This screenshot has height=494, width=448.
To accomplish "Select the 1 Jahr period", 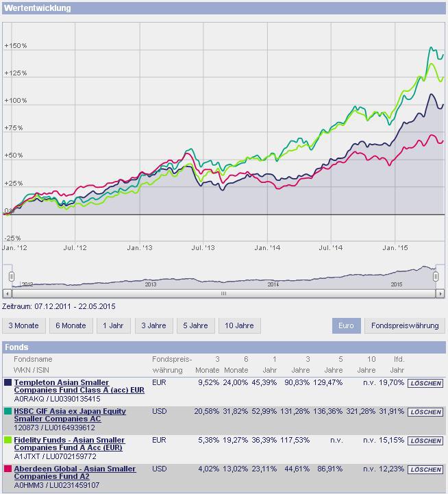I will point(113,325).
